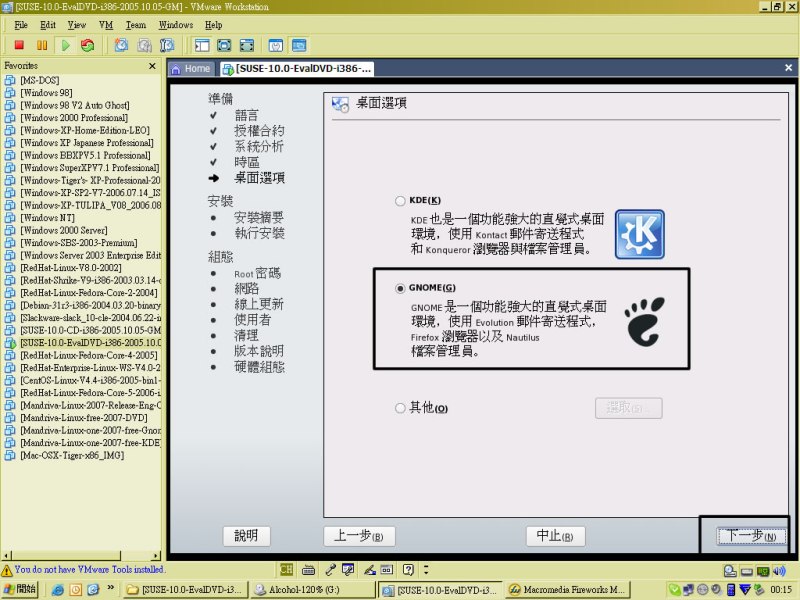Viewport: 800px width, 600px height.
Task: Click the 硬體組態 step in installer sidebar
Action: [259, 367]
